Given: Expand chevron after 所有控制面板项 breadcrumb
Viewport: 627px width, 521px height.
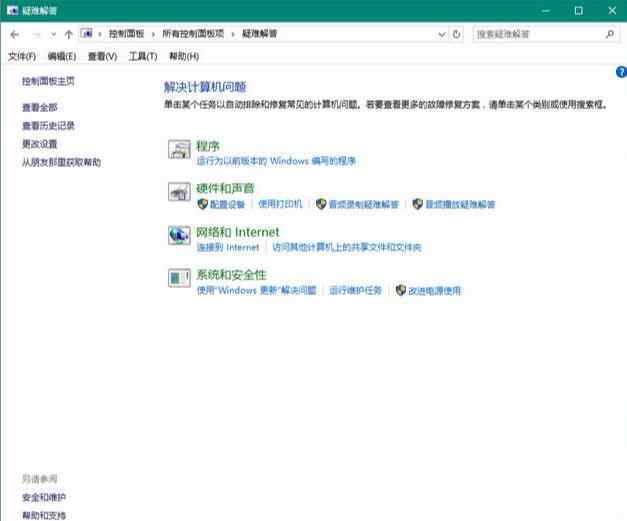Looking at the screenshot, I should tap(233, 34).
